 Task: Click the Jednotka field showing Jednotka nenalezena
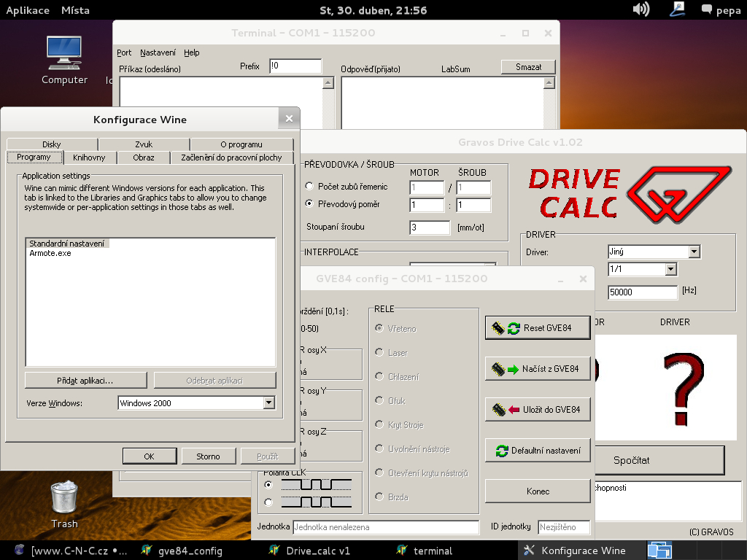click(x=386, y=527)
